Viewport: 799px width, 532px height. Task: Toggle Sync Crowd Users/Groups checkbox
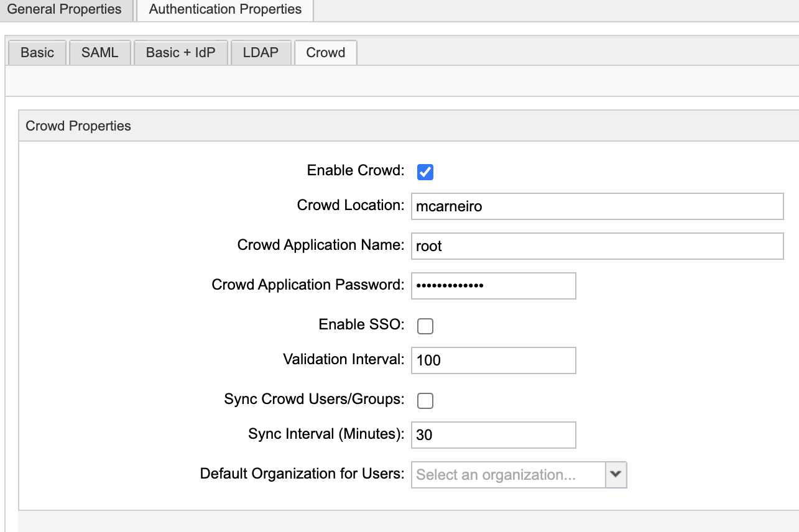(x=425, y=400)
